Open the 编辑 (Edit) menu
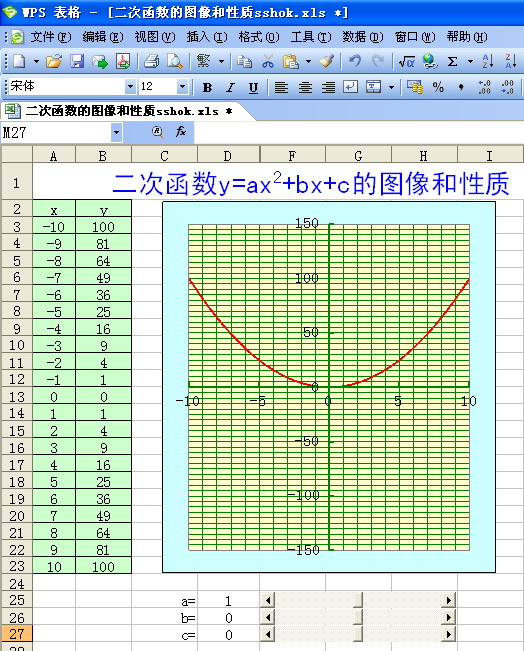The width and height of the screenshot is (524, 651). coord(103,37)
